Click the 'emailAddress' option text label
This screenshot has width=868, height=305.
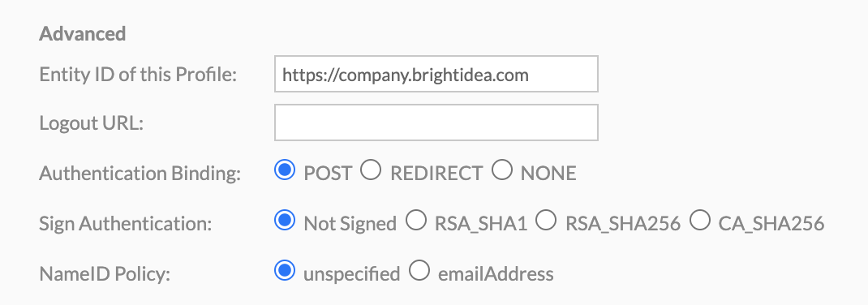pyautogui.click(x=496, y=274)
